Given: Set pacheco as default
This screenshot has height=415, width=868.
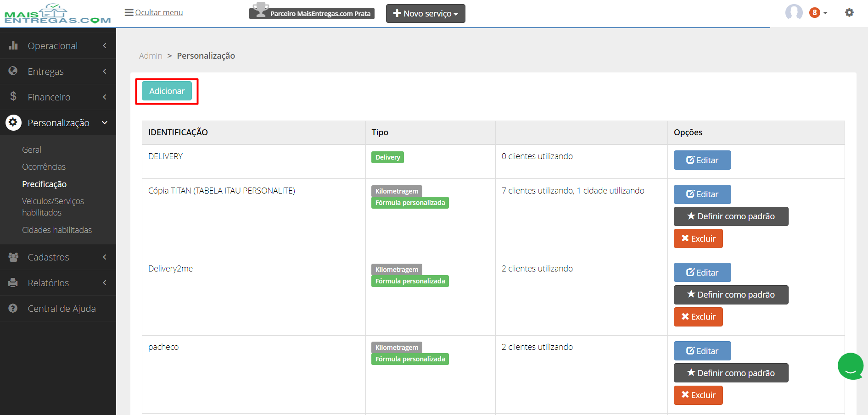Looking at the screenshot, I should pyautogui.click(x=731, y=373).
